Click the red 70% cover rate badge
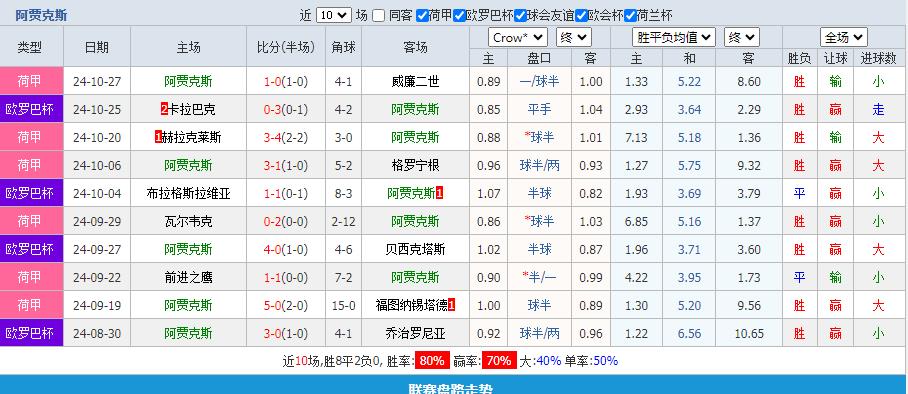The image size is (908, 394). click(500, 361)
